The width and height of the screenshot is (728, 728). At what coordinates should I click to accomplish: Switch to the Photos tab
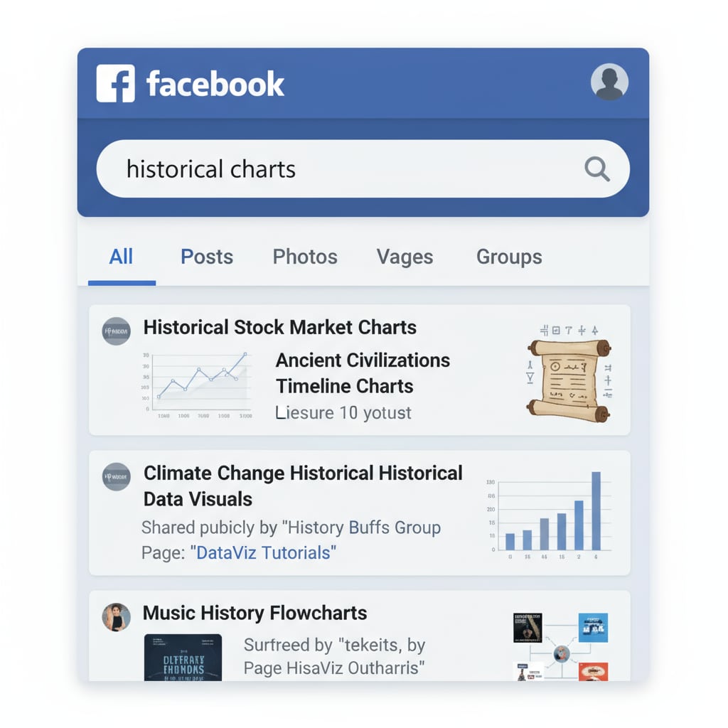tap(304, 257)
